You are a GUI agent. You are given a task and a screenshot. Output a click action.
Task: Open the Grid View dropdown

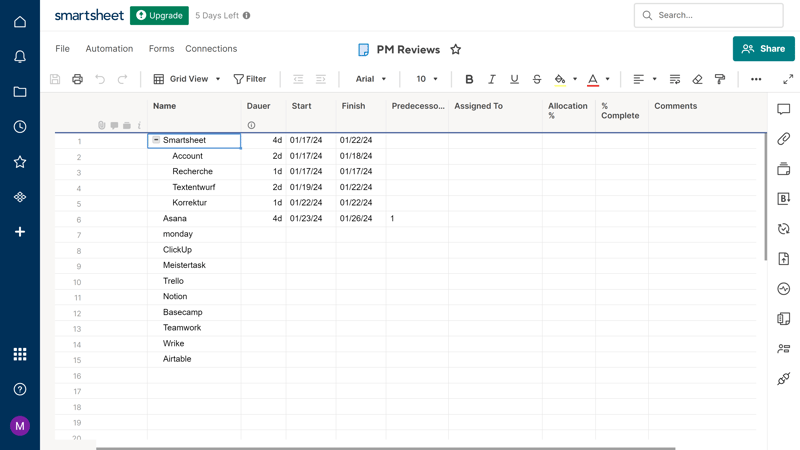[187, 79]
